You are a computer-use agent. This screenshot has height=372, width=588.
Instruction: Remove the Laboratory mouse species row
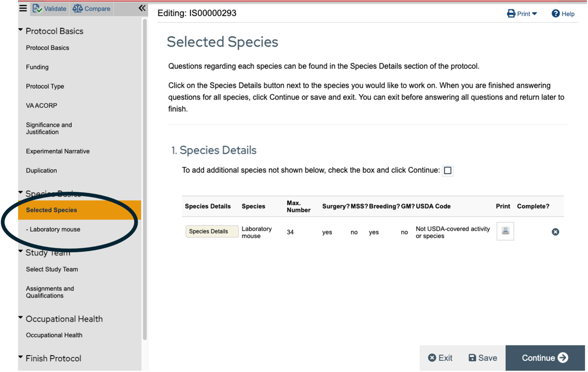point(555,232)
